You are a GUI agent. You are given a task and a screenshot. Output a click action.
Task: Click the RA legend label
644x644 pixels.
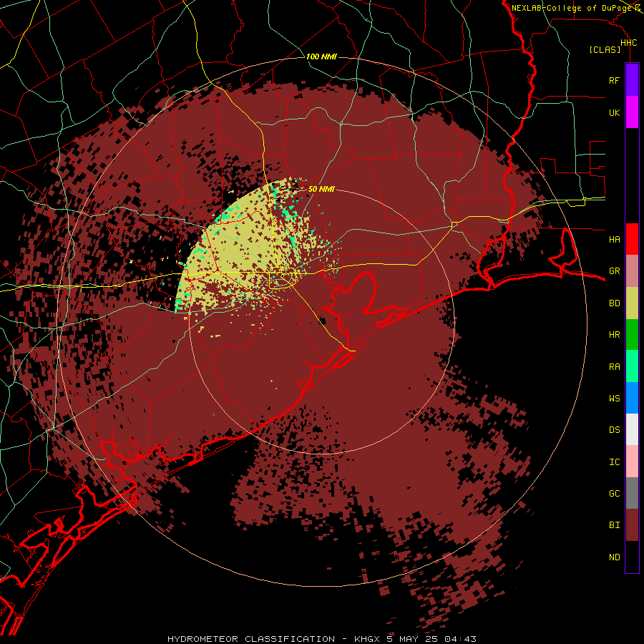(614, 366)
